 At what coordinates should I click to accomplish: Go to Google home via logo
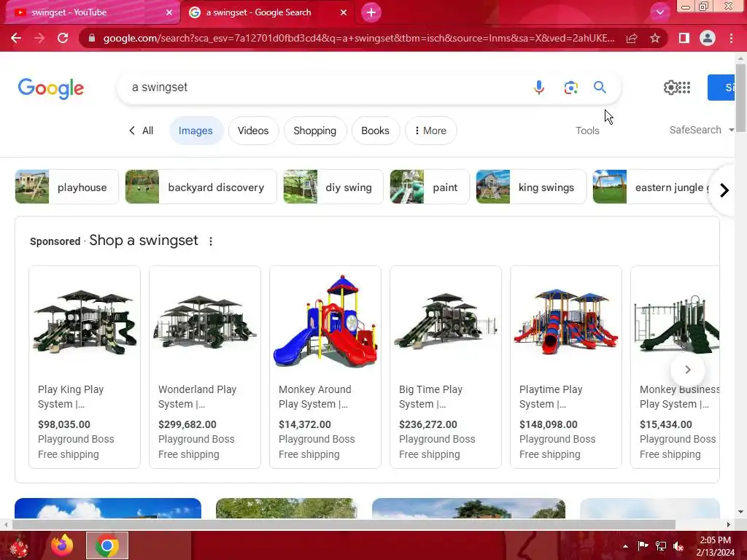51,88
